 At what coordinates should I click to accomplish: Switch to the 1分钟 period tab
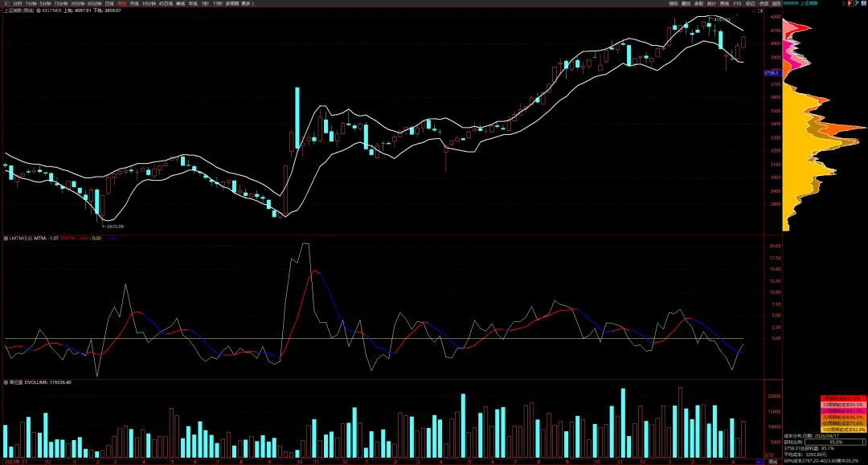click(x=31, y=3)
